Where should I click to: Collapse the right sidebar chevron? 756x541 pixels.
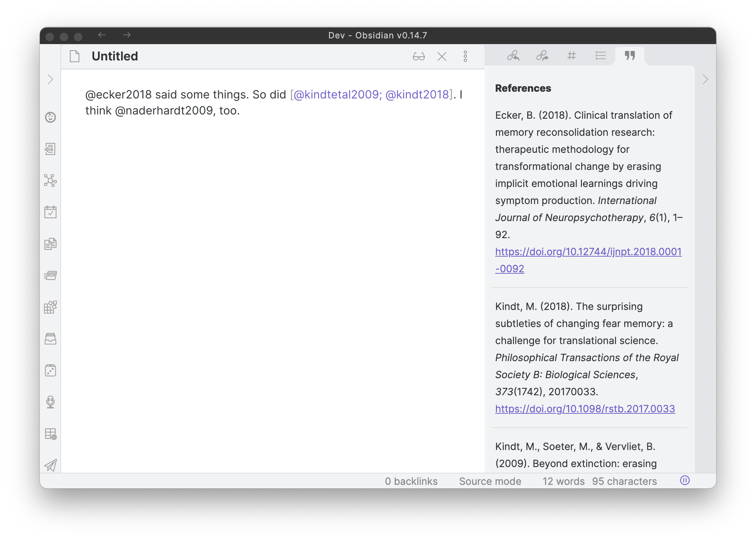click(x=705, y=79)
